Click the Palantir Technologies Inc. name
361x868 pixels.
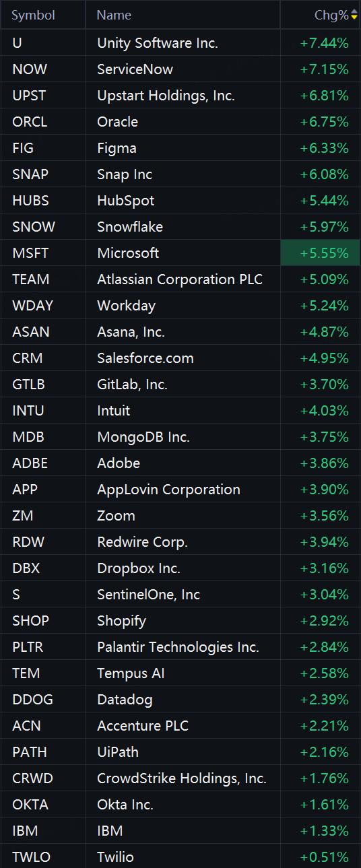178,647
